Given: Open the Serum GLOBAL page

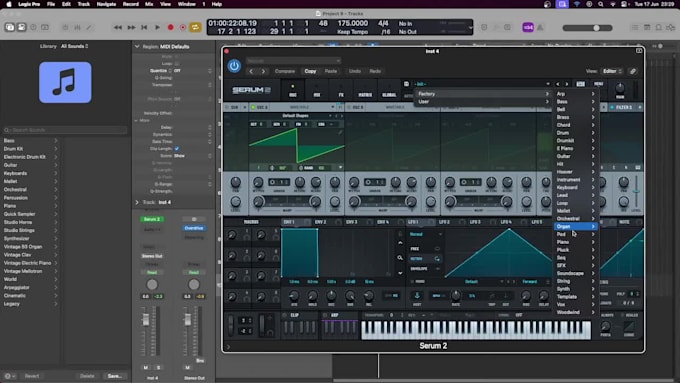Looking at the screenshot, I should pyautogui.click(x=389, y=90).
